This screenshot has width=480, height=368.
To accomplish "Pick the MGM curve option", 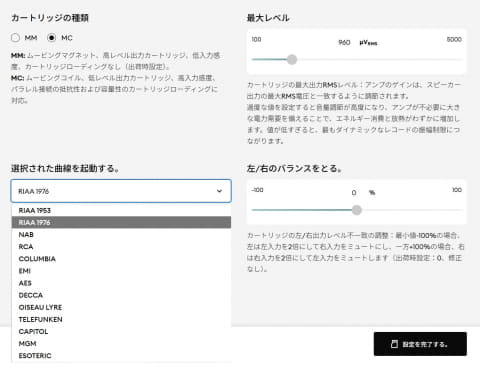I will (x=121, y=344).
